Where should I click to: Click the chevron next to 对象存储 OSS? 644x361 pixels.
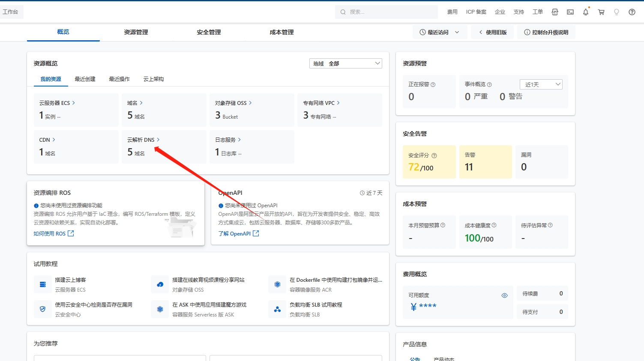point(250,103)
